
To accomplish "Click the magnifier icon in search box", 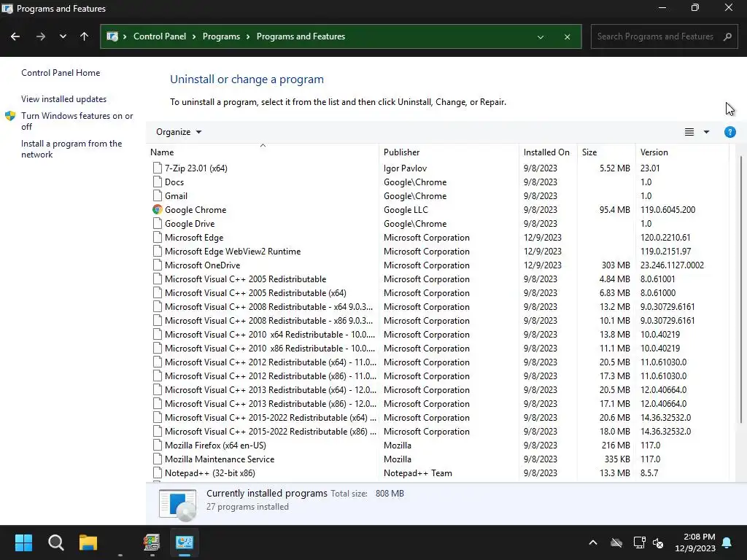I will 727,36.
